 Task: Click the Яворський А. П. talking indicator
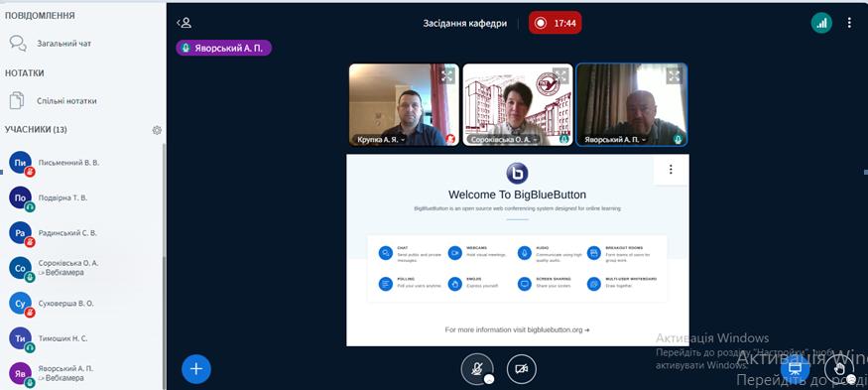[x=223, y=49]
